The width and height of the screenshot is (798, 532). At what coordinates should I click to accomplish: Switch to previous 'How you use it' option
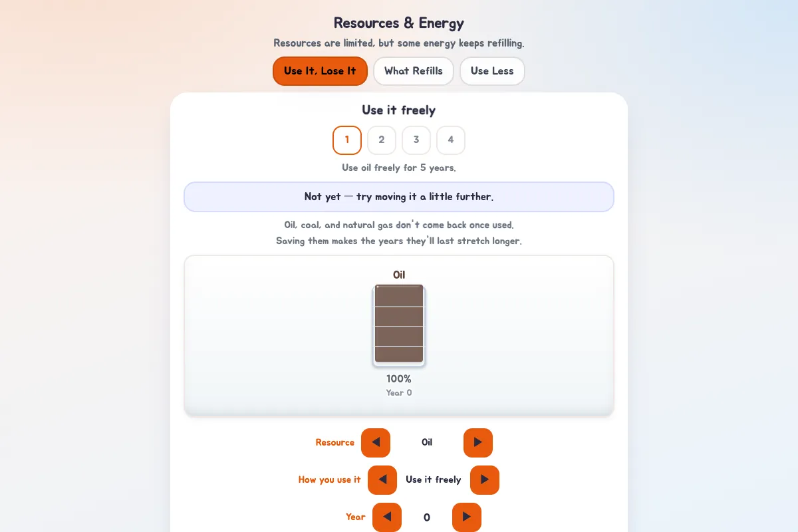(x=382, y=480)
